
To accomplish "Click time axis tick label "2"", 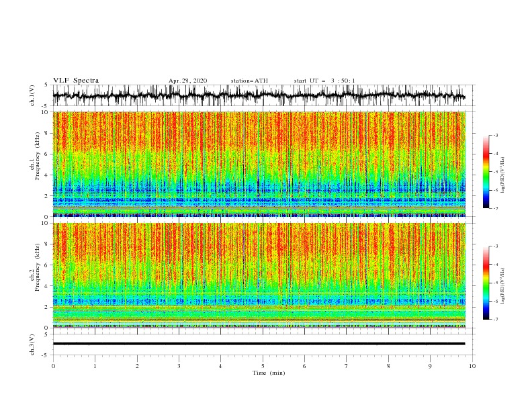I will tap(137, 366).
